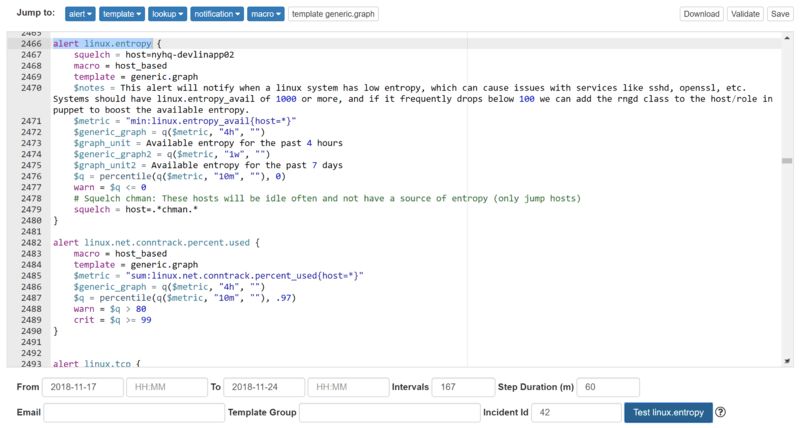Edit the Intervals field
Image resolution: width=800 pixels, height=428 pixels.
pos(463,387)
